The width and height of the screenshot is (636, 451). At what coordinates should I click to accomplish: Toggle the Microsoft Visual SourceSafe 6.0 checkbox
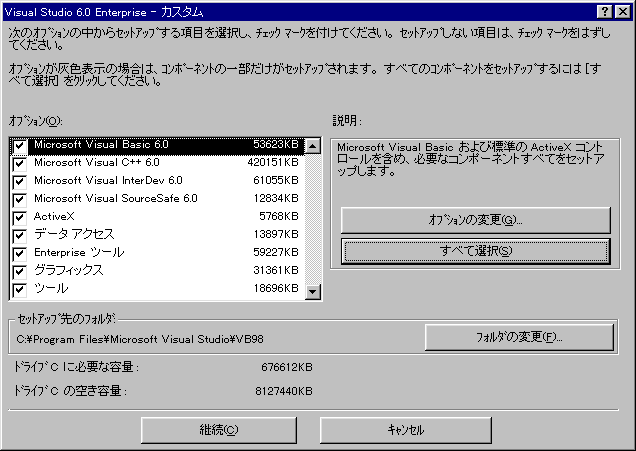[19, 200]
